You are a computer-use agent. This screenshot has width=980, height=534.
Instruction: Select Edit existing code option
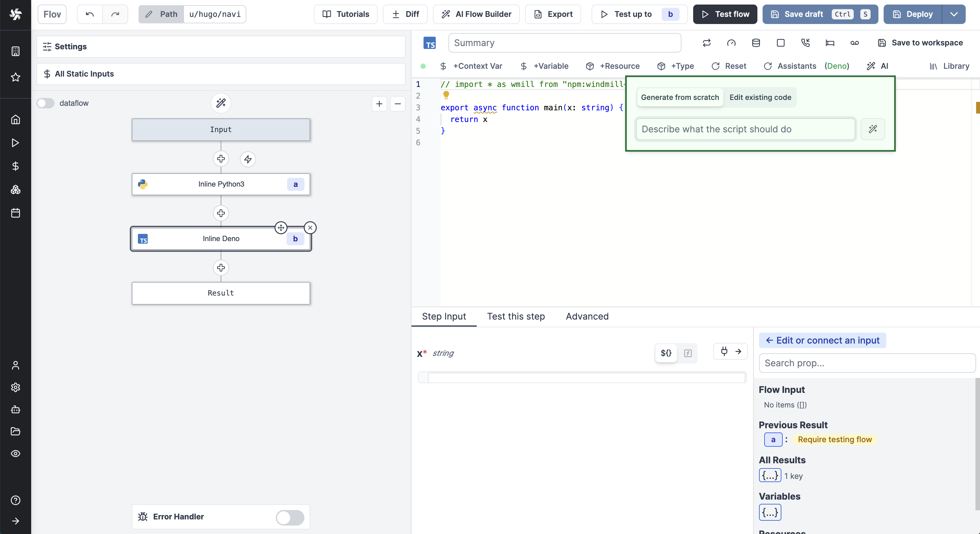pos(760,97)
